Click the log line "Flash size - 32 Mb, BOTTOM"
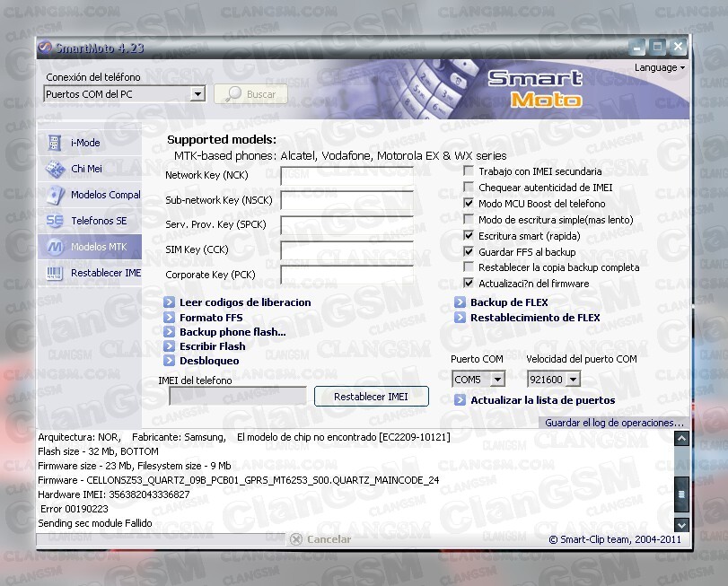The image size is (728, 586). coord(99,451)
